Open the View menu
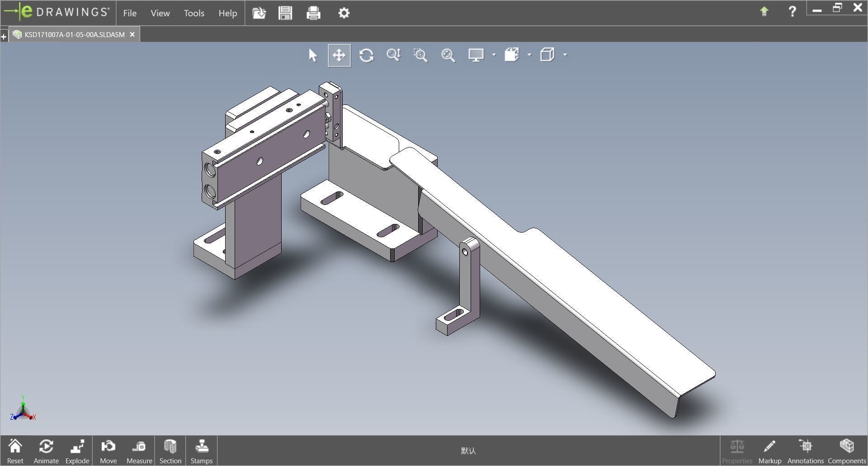This screenshot has height=466, width=868. [x=160, y=13]
